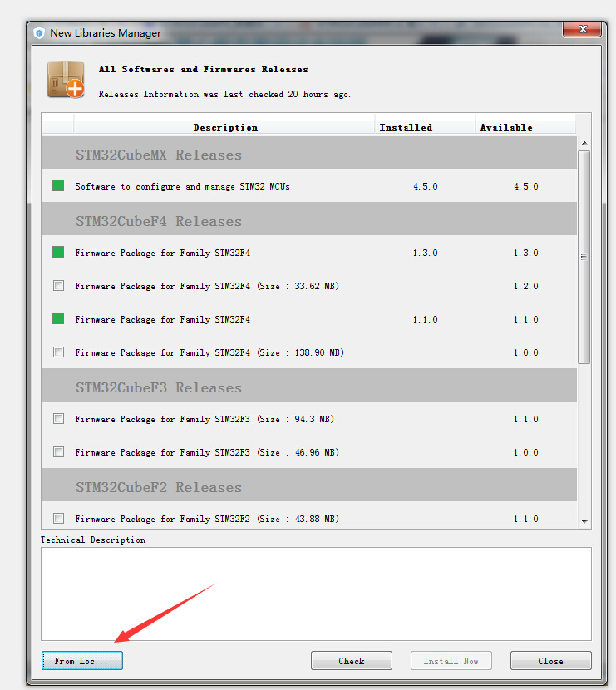Check the STM32F4 33.62 MB package checkbox
Screen dimensions: 616x690
coord(58,286)
